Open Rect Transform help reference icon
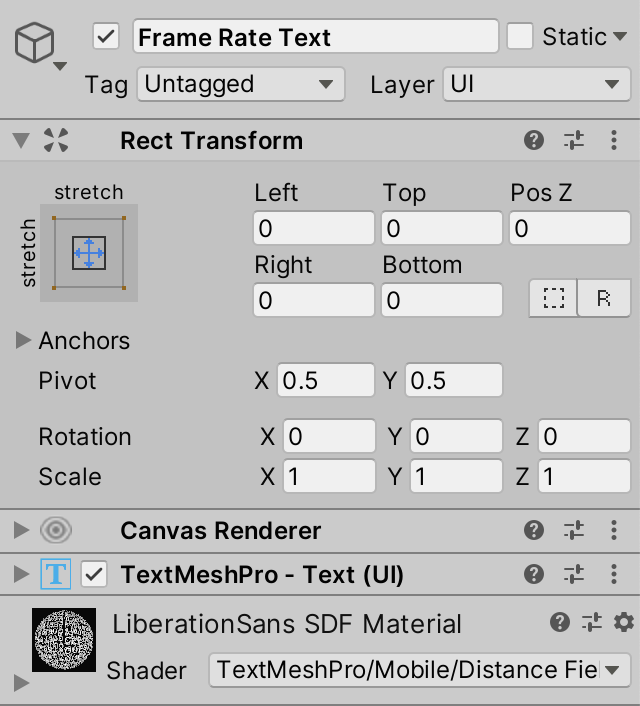 [534, 141]
